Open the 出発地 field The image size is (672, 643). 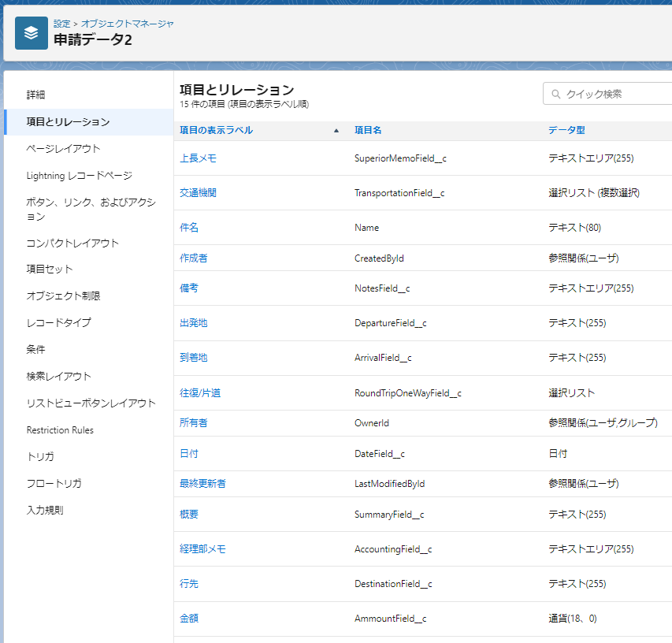193,323
